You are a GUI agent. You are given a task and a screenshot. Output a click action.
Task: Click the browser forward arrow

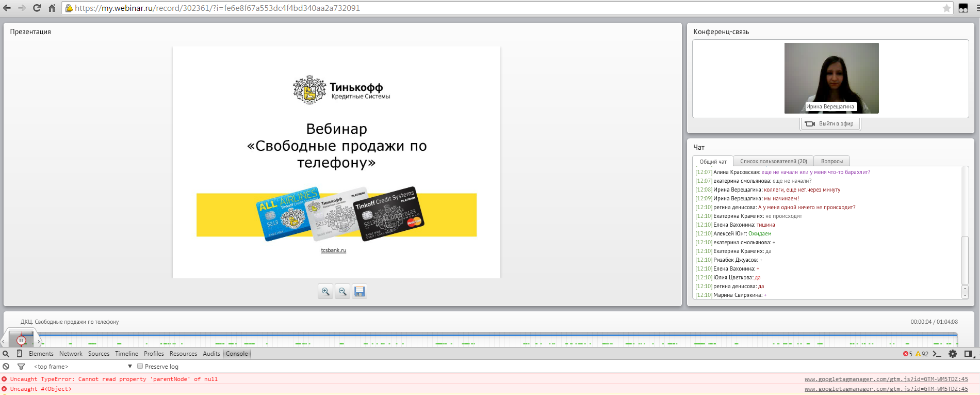(x=22, y=8)
